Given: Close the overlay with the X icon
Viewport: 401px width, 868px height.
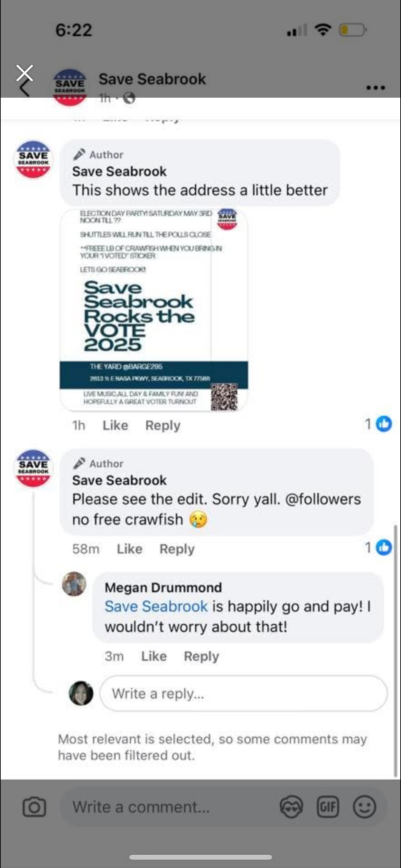Looking at the screenshot, I should 25,73.
